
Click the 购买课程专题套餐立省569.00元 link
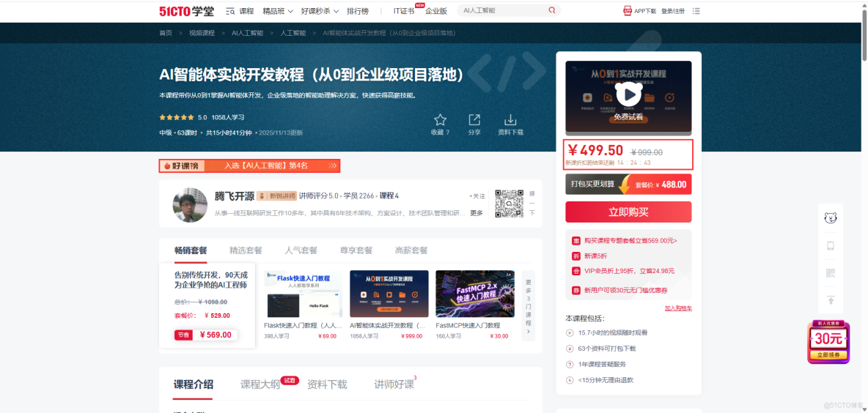tap(629, 240)
